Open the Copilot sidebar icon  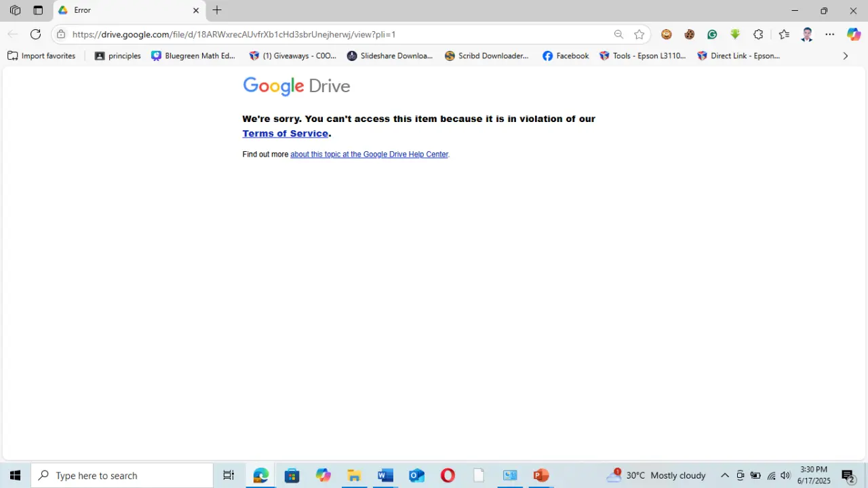(854, 35)
